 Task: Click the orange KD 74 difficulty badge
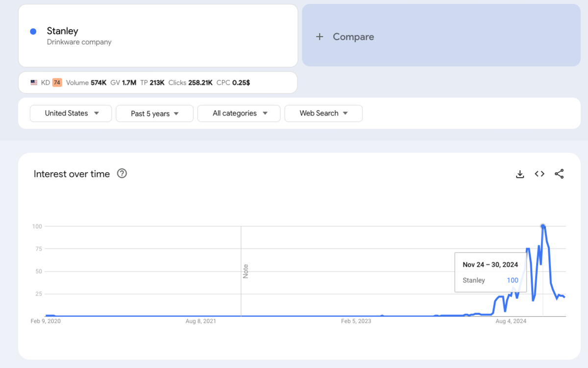[55, 82]
